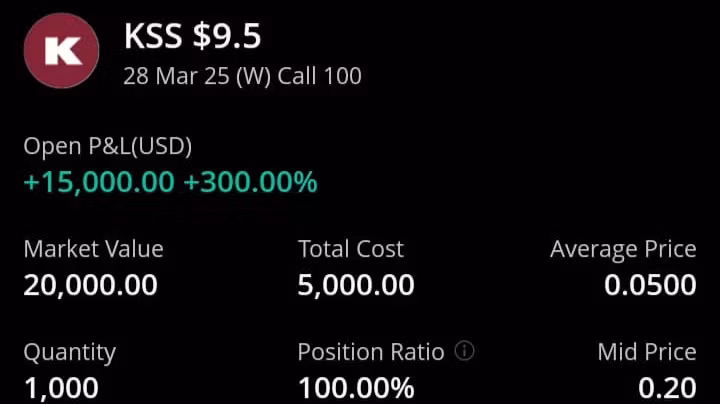Open the Position Ratio info icon
The width and height of the screenshot is (720, 404).
coord(464,351)
